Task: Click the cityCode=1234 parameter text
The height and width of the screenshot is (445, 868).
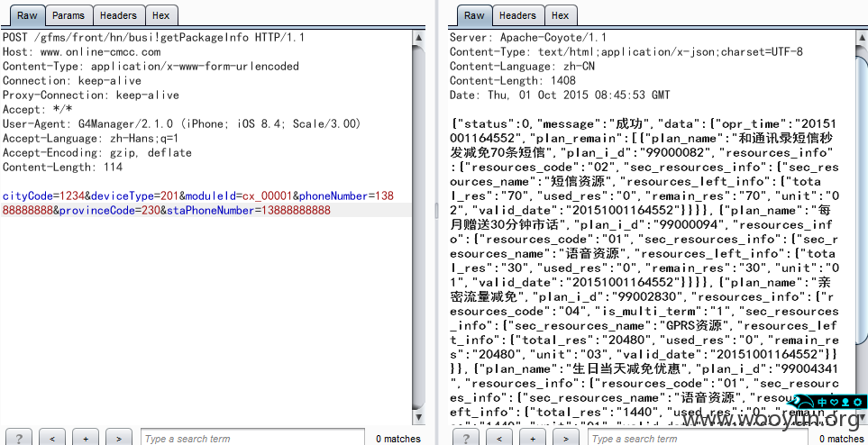Action: click(x=44, y=196)
